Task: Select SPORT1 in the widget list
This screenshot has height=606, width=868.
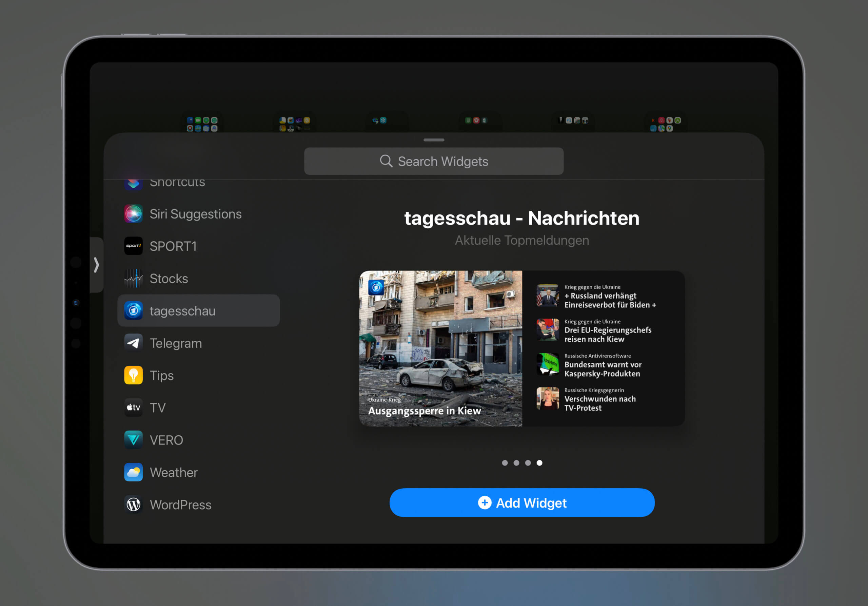Action: (x=198, y=246)
